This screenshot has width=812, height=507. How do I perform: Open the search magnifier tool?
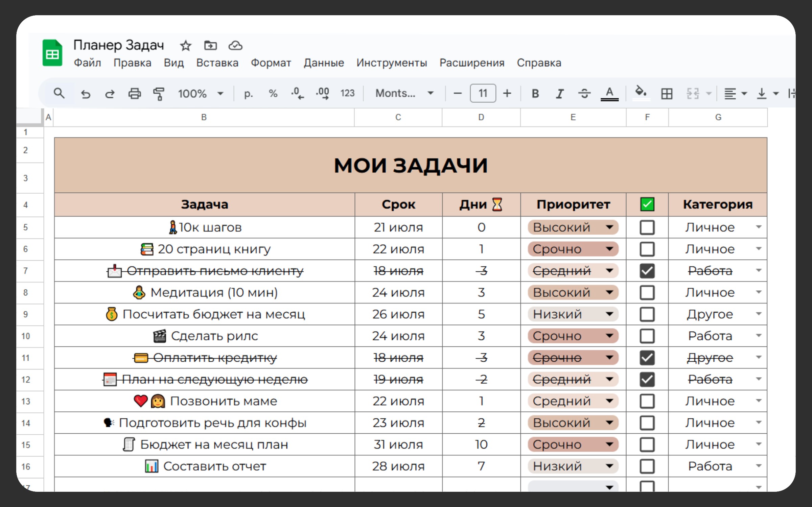coord(59,93)
